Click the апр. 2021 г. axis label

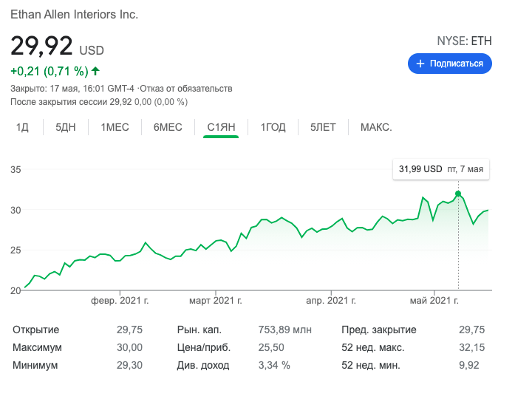click(331, 301)
